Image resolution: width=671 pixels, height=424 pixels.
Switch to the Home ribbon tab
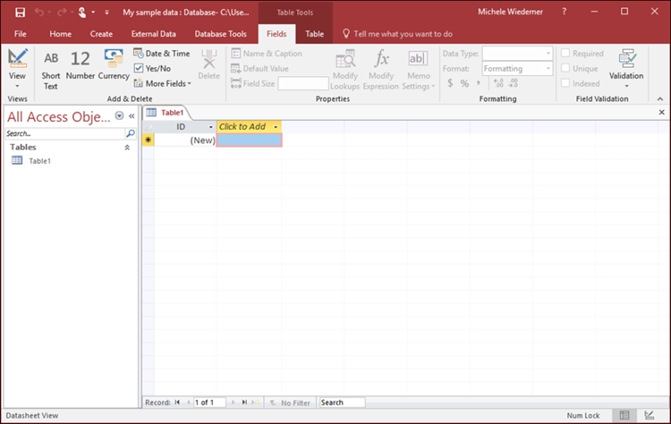pyautogui.click(x=60, y=34)
